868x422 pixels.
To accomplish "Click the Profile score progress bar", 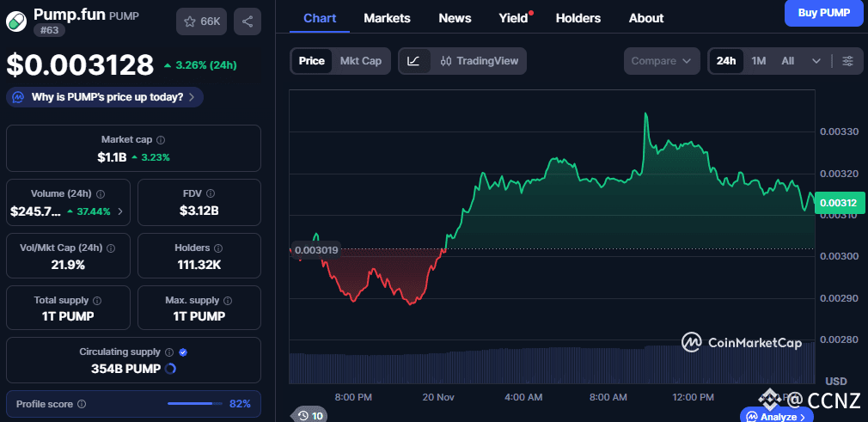I will coord(196,403).
